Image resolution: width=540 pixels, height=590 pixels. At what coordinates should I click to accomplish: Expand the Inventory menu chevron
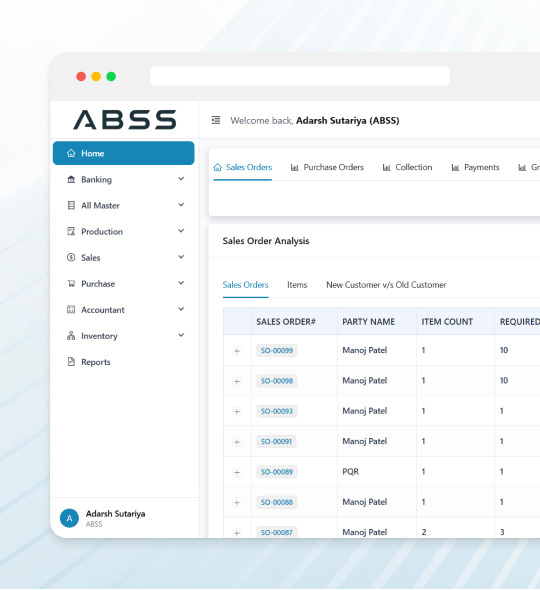[181, 335]
